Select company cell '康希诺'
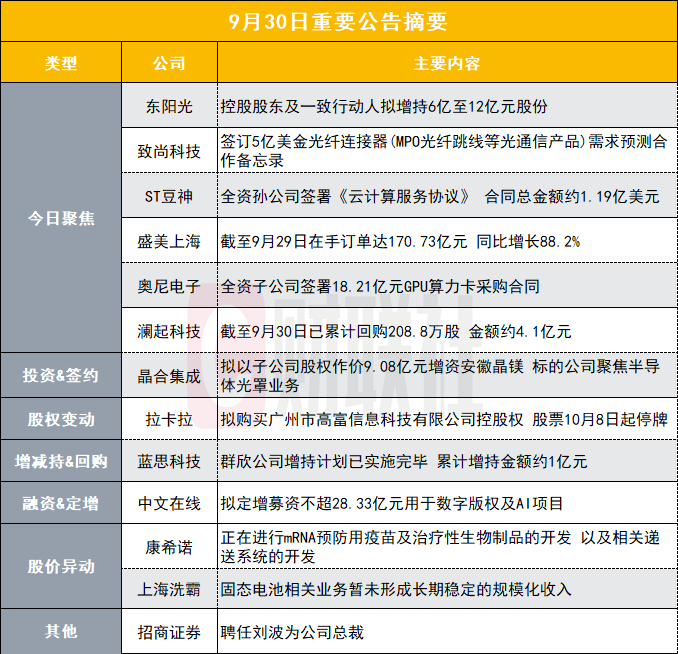The image size is (678, 654). pos(169,548)
